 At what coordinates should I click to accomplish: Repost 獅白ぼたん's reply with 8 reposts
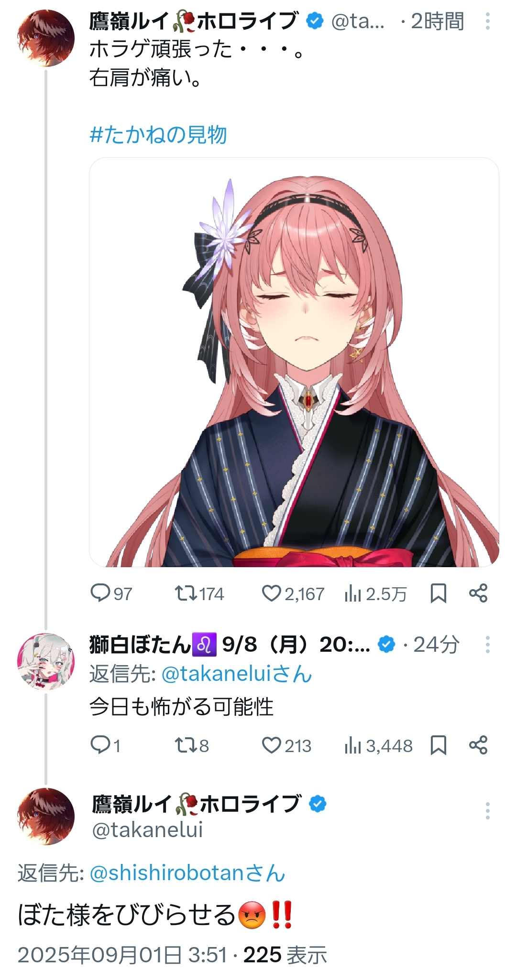[191, 745]
